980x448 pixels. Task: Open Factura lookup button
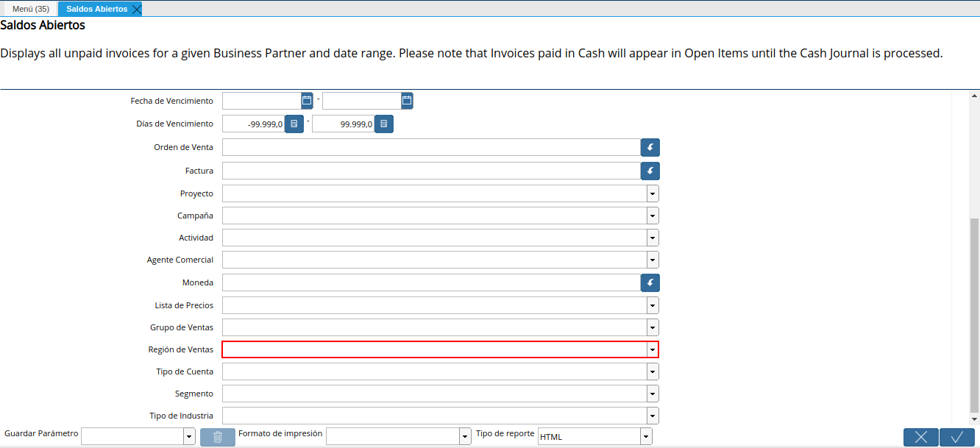[x=650, y=171]
